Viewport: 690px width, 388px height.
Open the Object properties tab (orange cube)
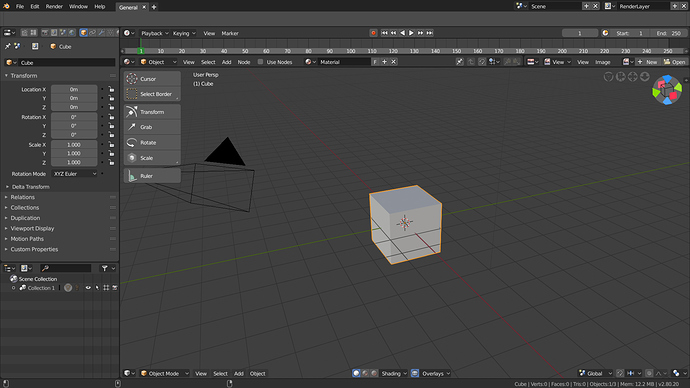tap(83, 33)
